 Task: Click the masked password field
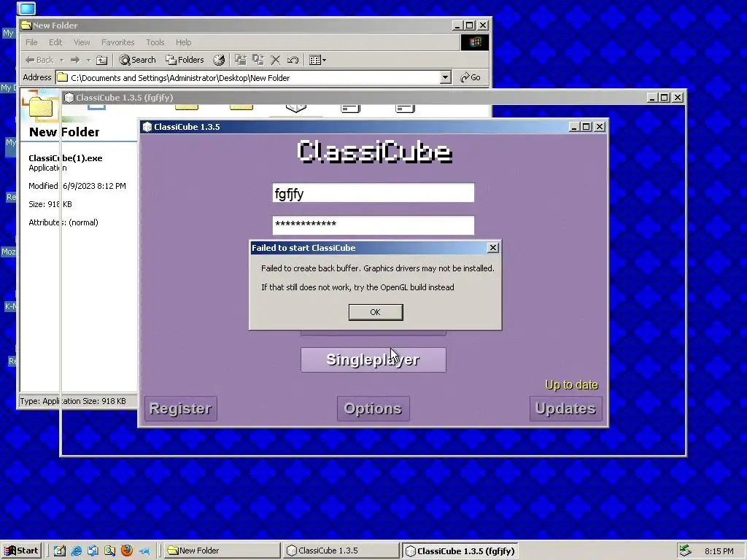coord(373,225)
